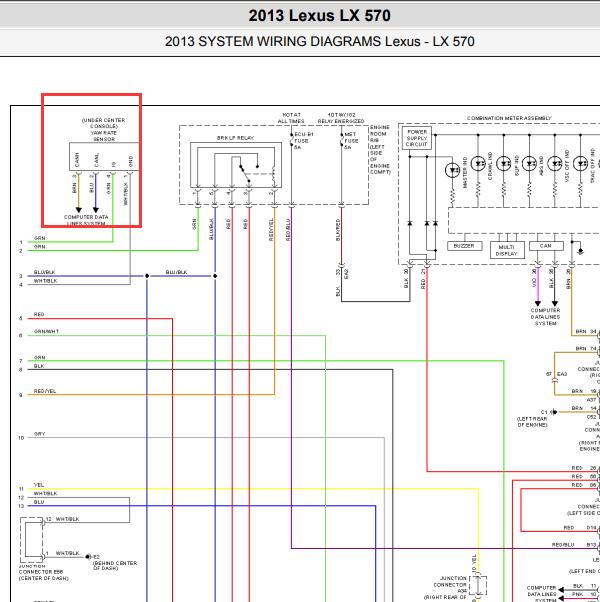
Task: Click the 'SLIP IND' indicator label
Action: [516, 166]
